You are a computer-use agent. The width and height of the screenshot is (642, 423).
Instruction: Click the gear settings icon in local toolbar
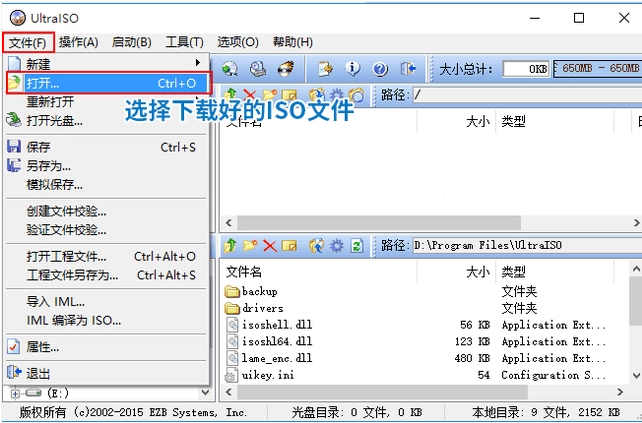click(337, 245)
